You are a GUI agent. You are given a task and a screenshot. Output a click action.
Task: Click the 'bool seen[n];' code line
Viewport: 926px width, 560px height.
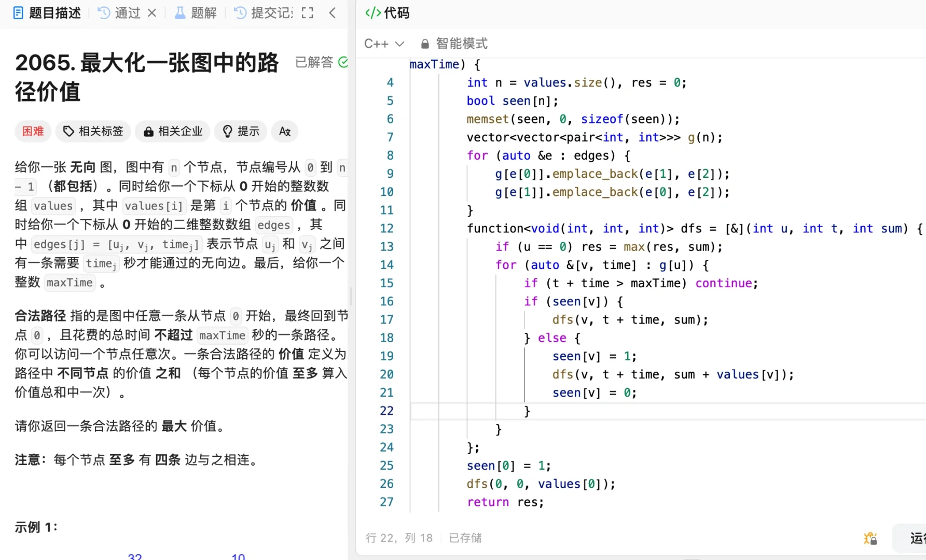(512, 101)
